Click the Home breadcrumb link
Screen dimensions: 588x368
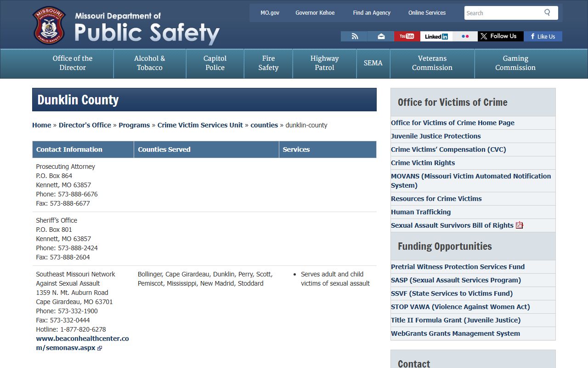coord(41,125)
